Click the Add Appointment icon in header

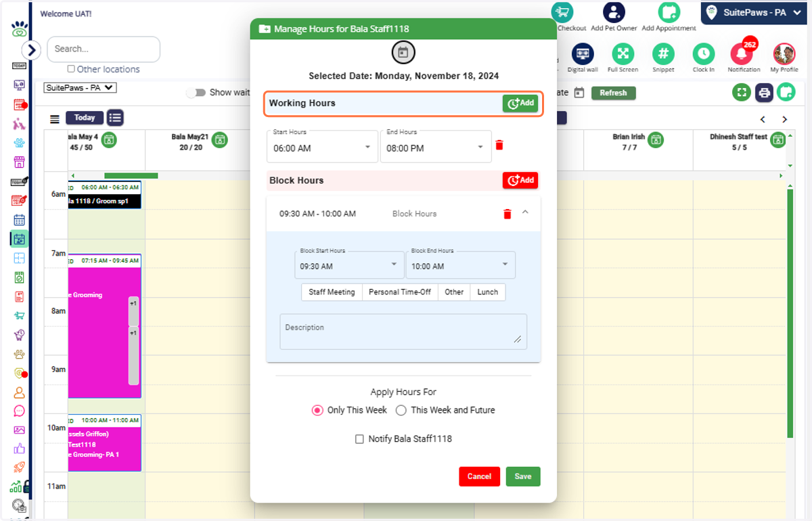pyautogui.click(x=669, y=12)
